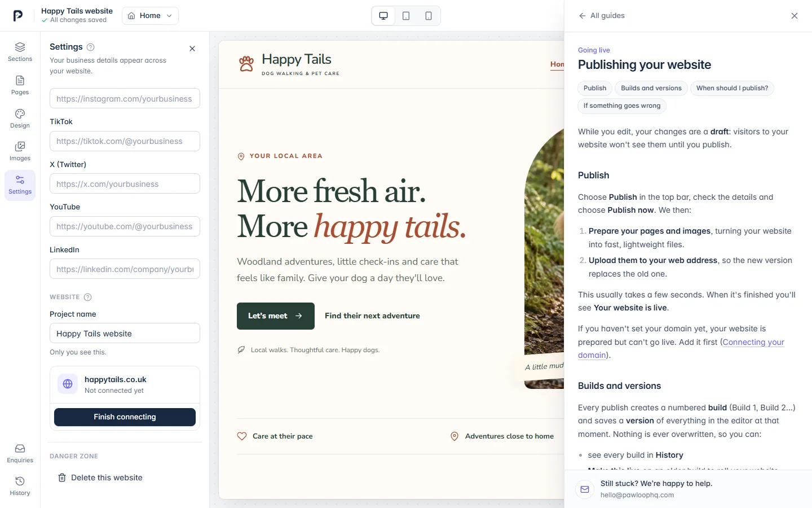812x508 pixels.
Task: Click the help icon next to WEBSITE
Action: tap(87, 297)
